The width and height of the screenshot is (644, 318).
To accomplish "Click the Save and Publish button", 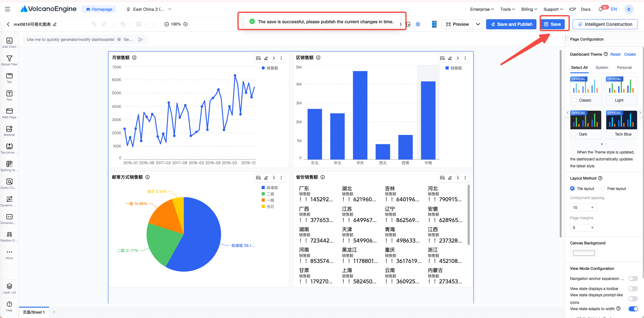I will 511,24.
